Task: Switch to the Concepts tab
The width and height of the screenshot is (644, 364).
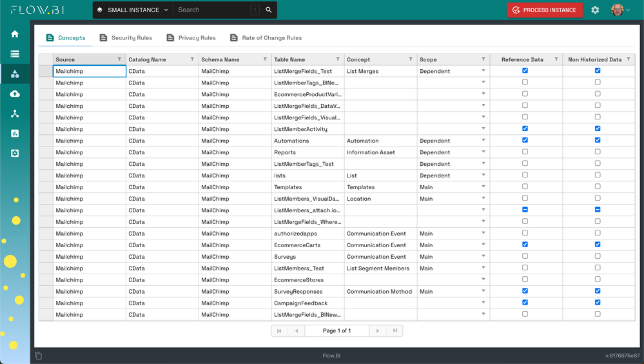Action: [66, 38]
